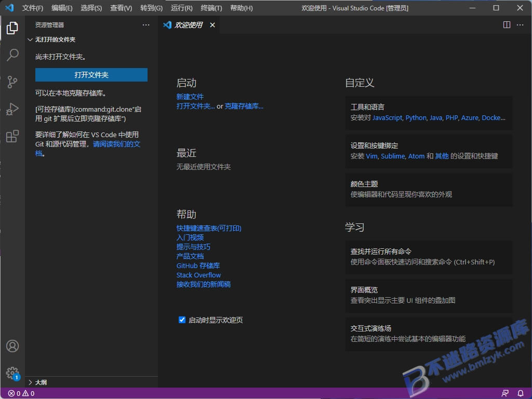Open 快捷键速查表(可打印) link
Viewport: 532px width, 399px height.
point(209,228)
